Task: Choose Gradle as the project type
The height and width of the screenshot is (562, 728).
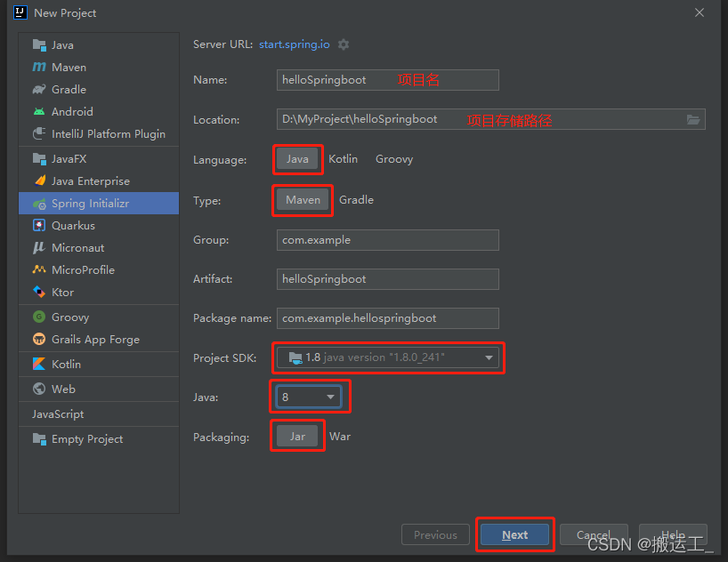Action: click(356, 200)
